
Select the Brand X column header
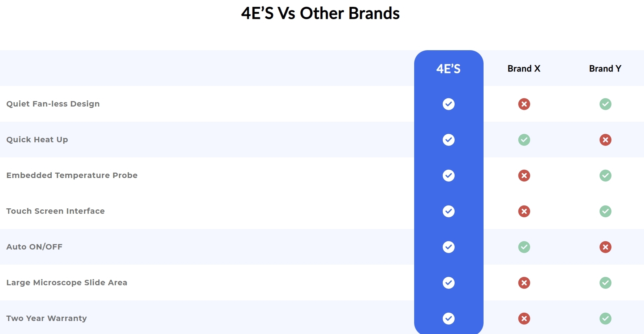(x=524, y=69)
